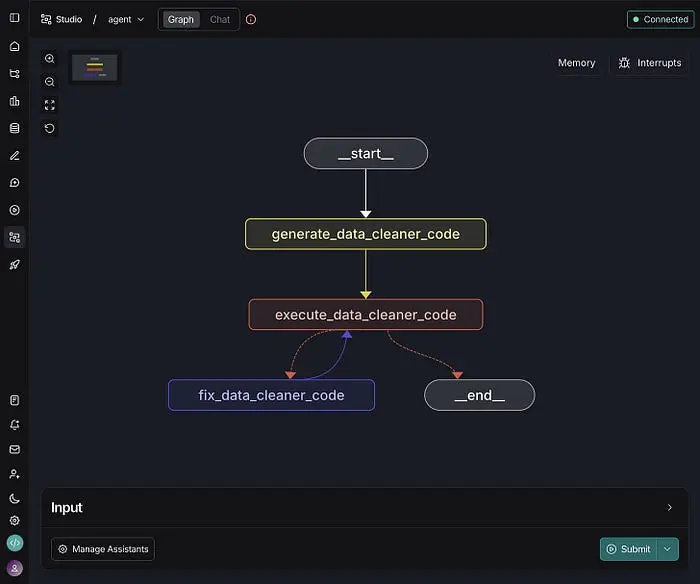Zoom out of the graph canvas
The image size is (700, 584).
[x=50, y=82]
